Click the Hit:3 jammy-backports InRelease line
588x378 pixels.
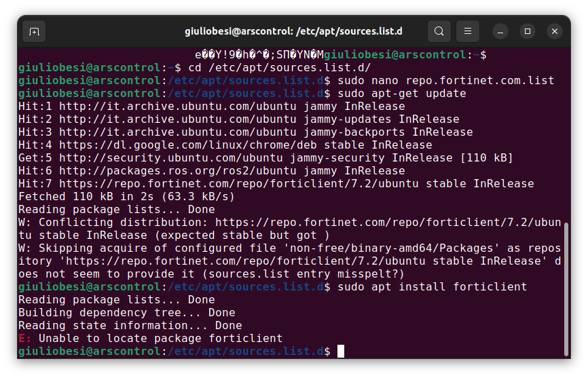coord(245,132)
